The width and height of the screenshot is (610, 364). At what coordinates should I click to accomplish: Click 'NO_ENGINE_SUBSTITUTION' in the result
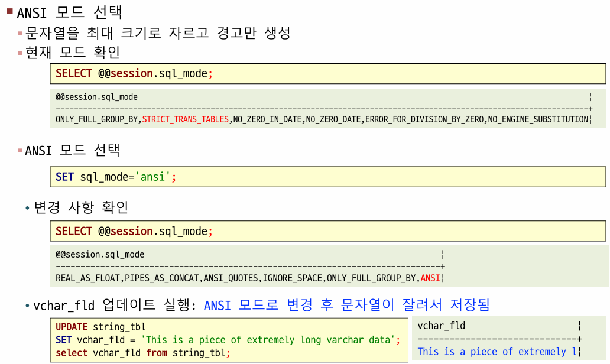click(x=538, y=119)
